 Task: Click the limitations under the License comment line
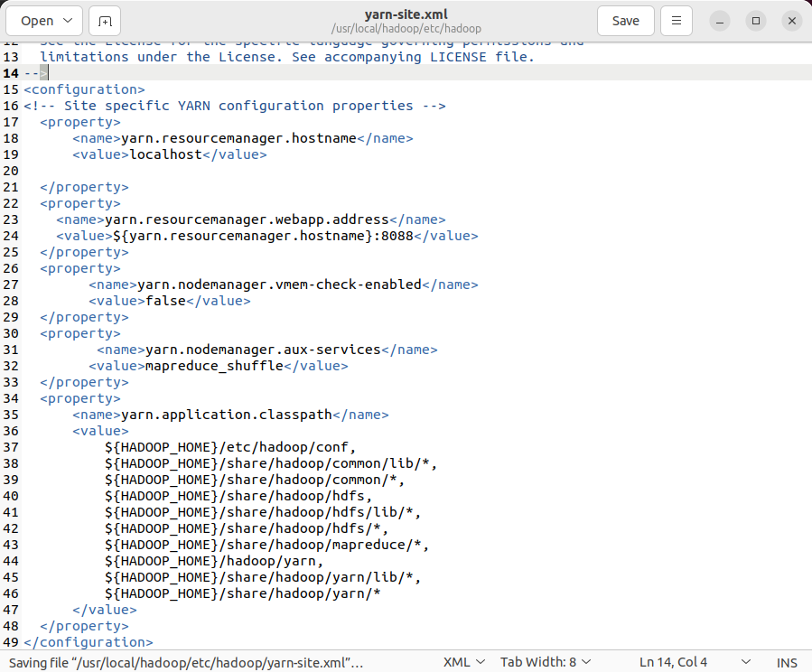tap(287, 57)
